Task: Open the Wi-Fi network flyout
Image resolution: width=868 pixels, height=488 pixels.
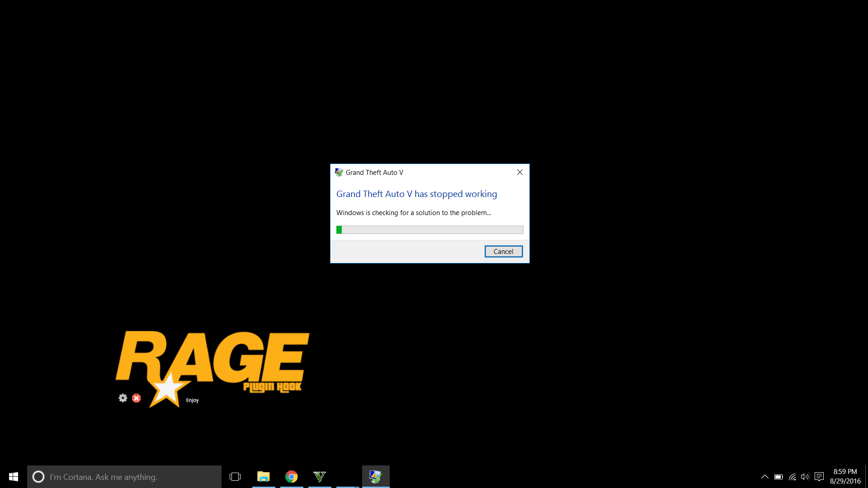Action: click(793, 477)
